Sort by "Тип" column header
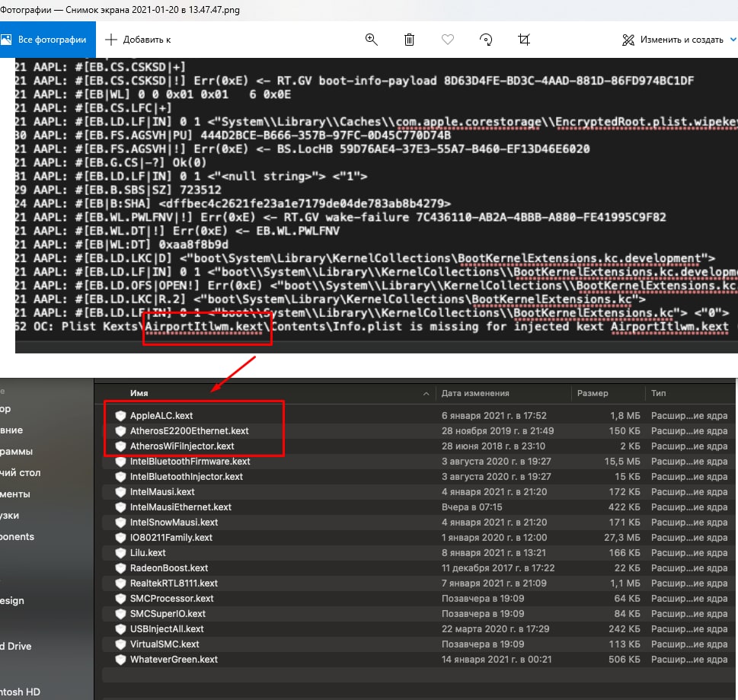Screen dimensions: 738x700 pos(658,393)
